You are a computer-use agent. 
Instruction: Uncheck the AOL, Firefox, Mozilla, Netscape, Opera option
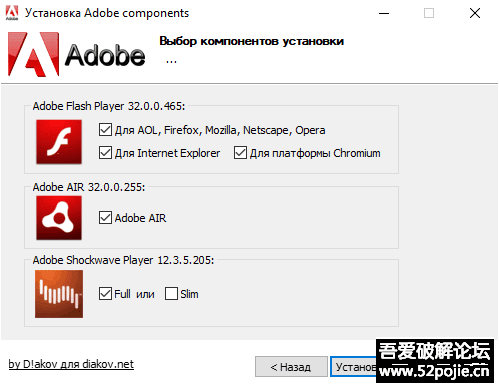105,130
